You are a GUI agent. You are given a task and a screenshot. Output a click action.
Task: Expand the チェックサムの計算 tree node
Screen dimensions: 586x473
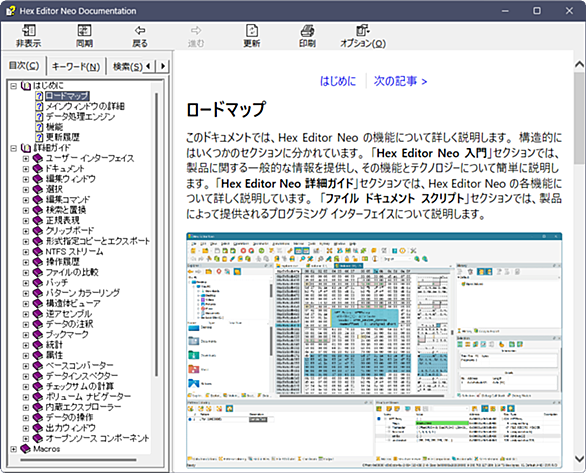(26, 387)
